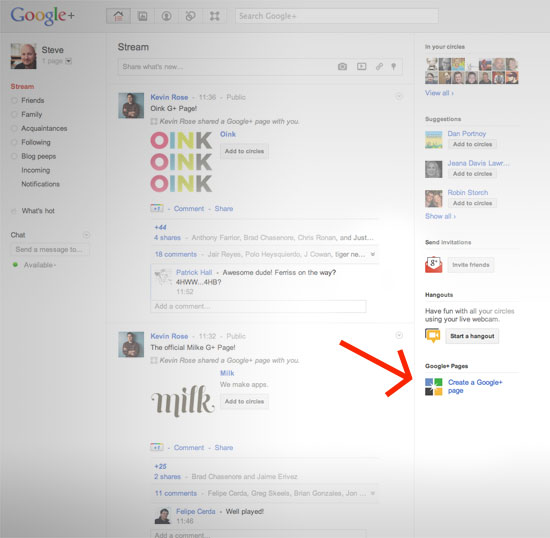Select the Friends circle filter
550x538 pixels.
pyautogui.click(x=33, y=100)
